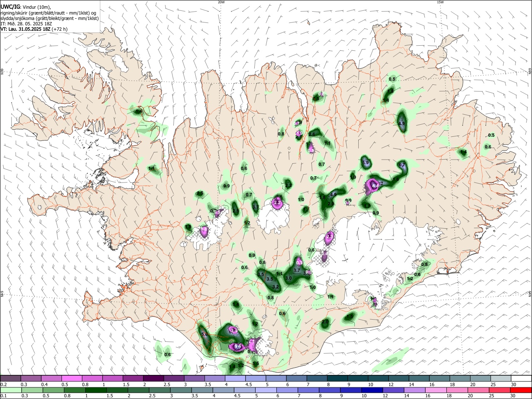
Task: Click the white 4.4 value on the magenta spot
Action: (375, 186)
